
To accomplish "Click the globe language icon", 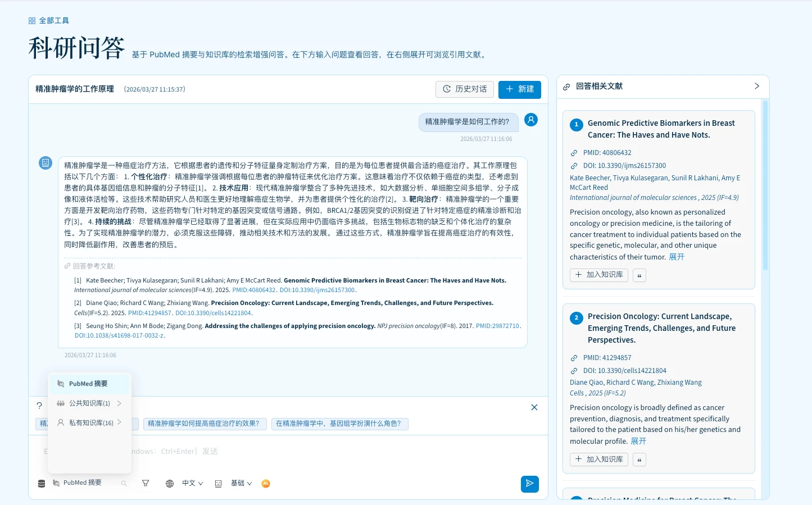I will pos(169,483).
